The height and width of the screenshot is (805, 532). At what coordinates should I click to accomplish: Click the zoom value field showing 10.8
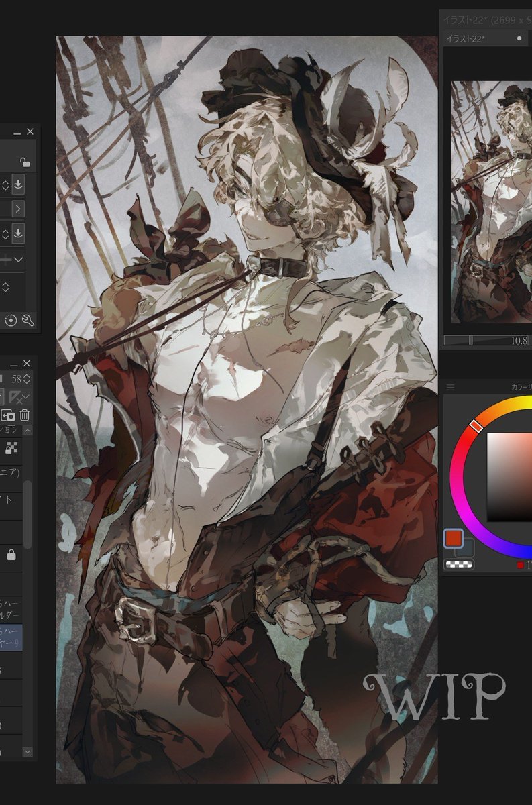point(519,341)
